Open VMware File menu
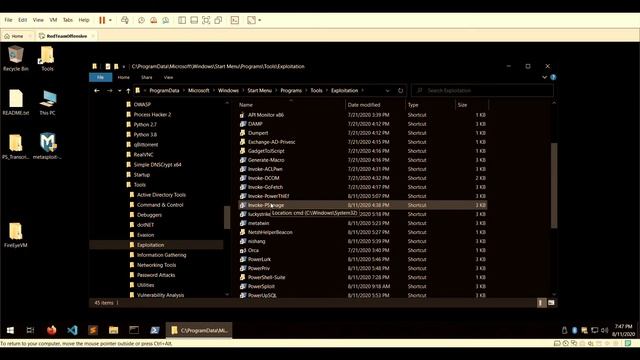 (8, 20)
